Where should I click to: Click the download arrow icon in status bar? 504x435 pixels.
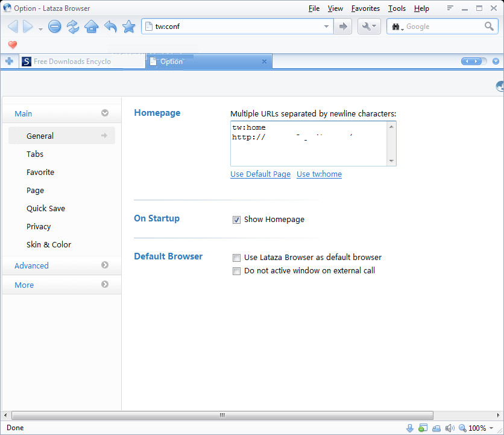tap(410, 428)
